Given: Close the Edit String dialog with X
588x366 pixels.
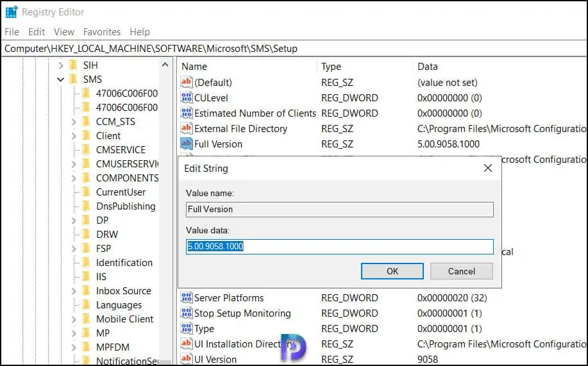Looking at the screenshot, I should [488, 168].
